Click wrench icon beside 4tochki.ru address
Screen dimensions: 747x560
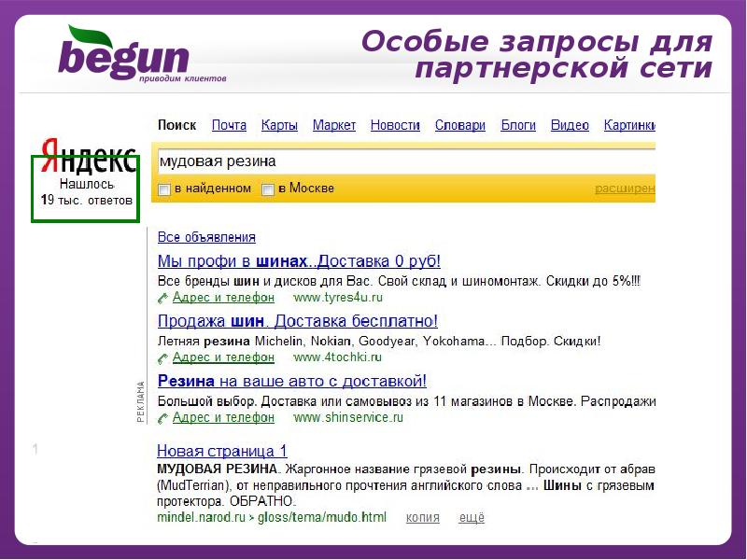pos(162,357)
